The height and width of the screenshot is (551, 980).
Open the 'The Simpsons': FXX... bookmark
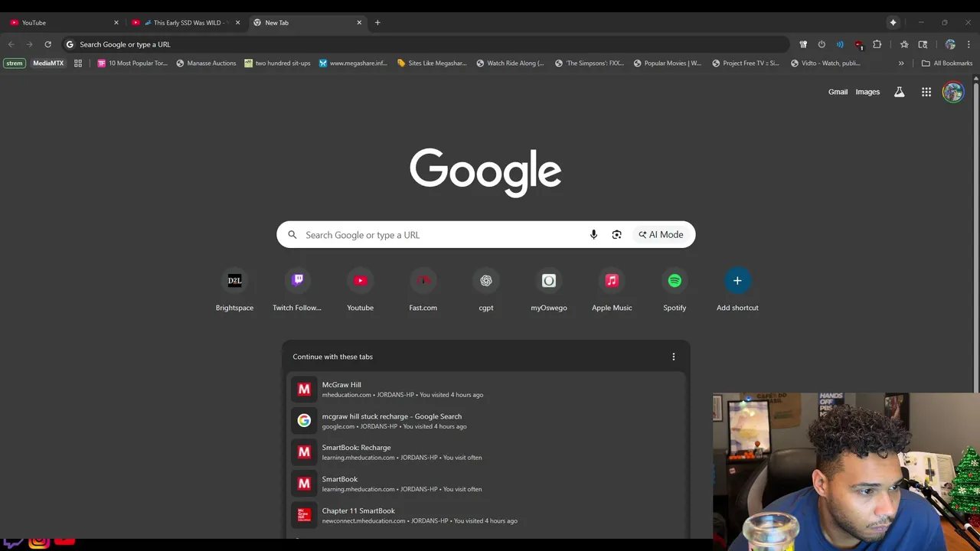pos(590,64)
